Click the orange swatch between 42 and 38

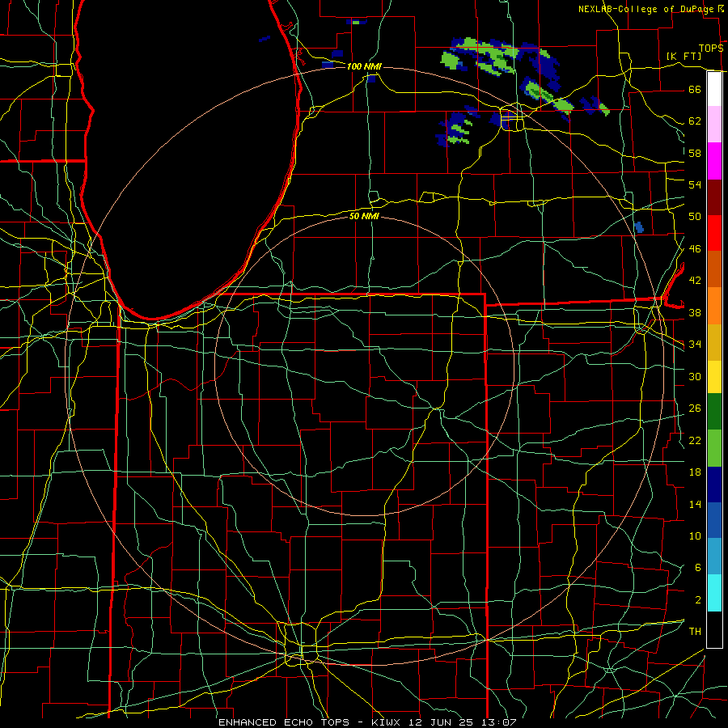[x=714, y=306]
